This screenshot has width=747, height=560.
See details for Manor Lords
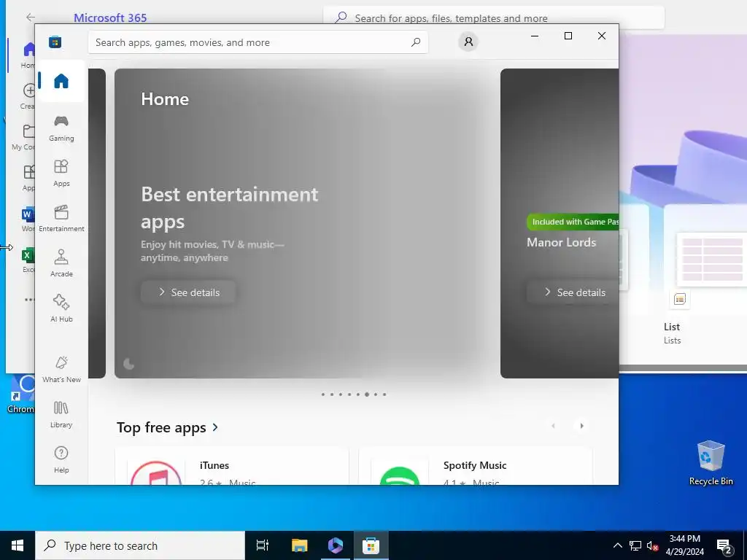click(573, 292)
